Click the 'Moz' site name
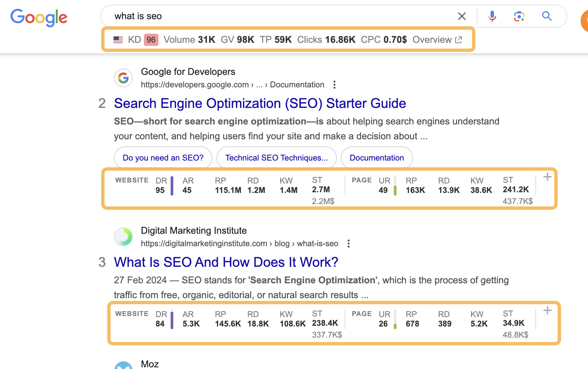The image size is (588, 369). (x=150, y=364)
